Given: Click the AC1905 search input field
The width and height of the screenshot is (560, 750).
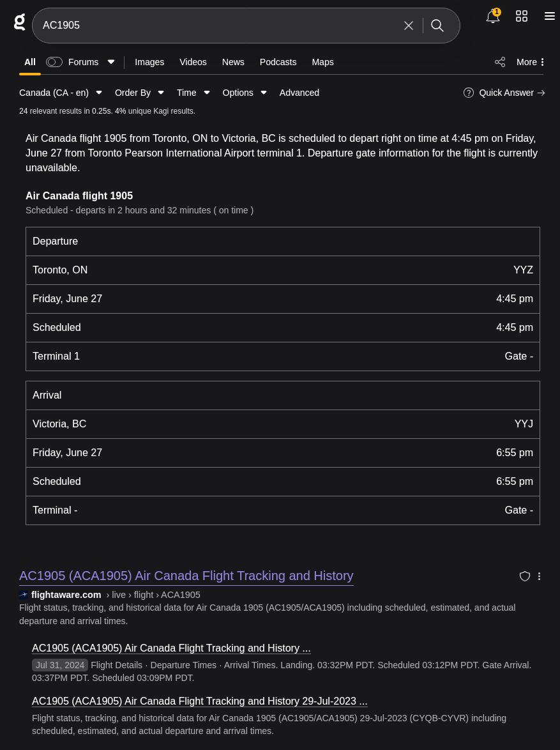Looking at the screenshot, I should [x=217, y=26].
